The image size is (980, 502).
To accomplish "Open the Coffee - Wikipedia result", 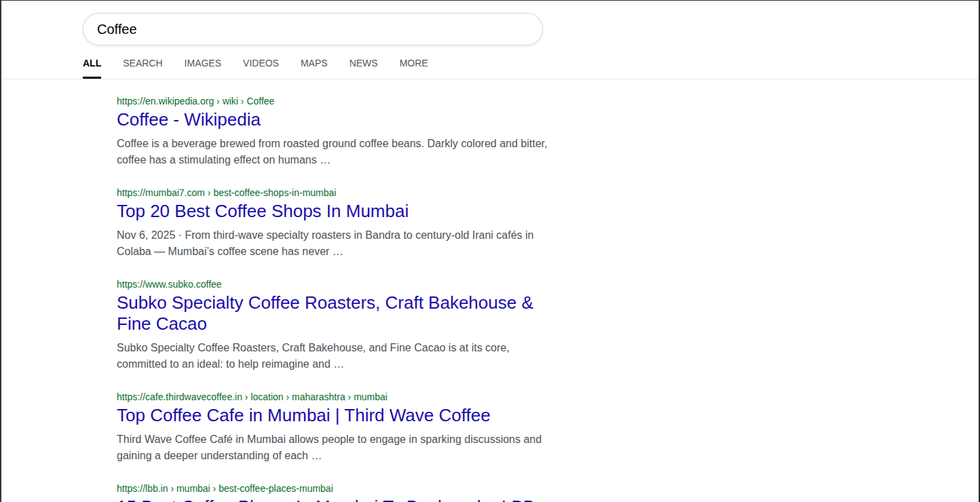I will click(189, 119).
